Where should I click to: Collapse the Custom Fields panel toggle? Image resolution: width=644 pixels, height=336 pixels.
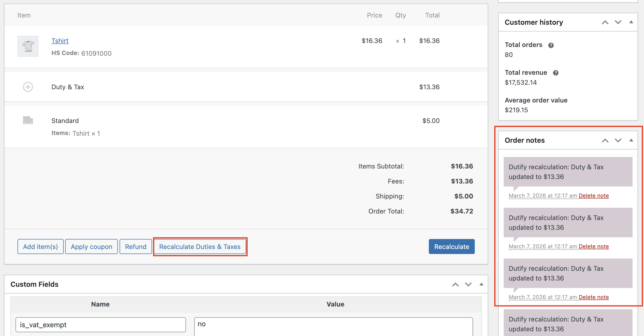coord(481,284)
